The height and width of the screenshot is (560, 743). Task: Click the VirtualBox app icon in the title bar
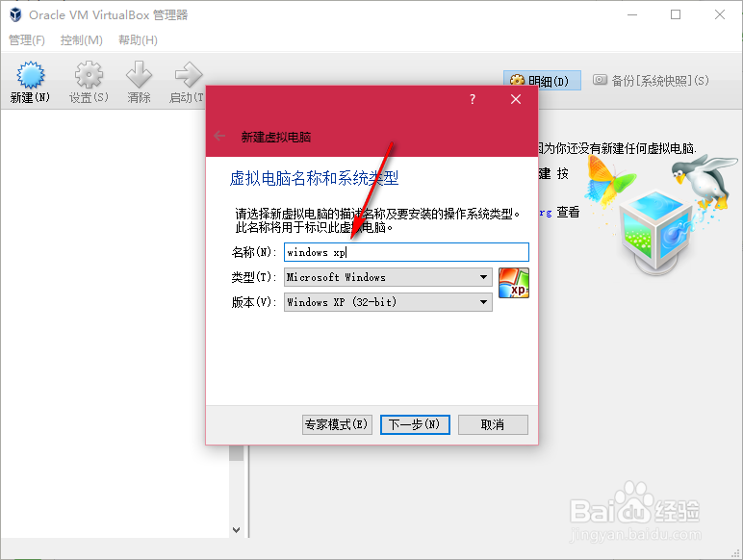pyautogui.click(x=16, y=14)
